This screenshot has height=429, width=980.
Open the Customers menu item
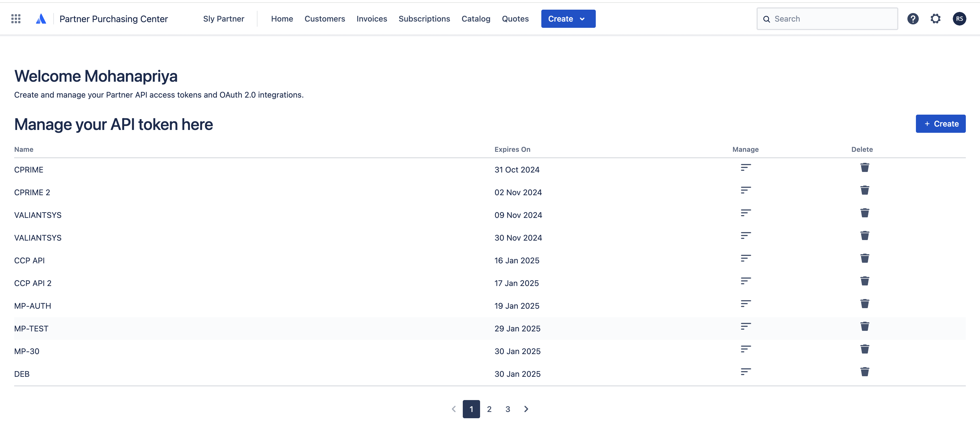pyautogui.click(x=324, y=19)
